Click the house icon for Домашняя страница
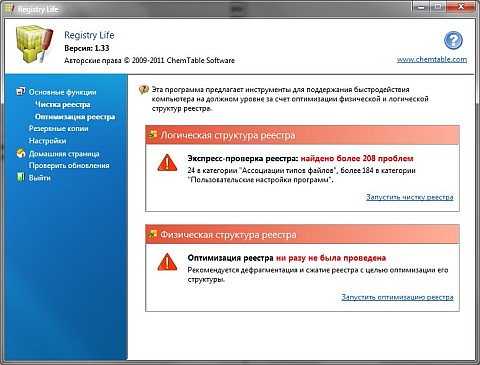 pos(21,153)
